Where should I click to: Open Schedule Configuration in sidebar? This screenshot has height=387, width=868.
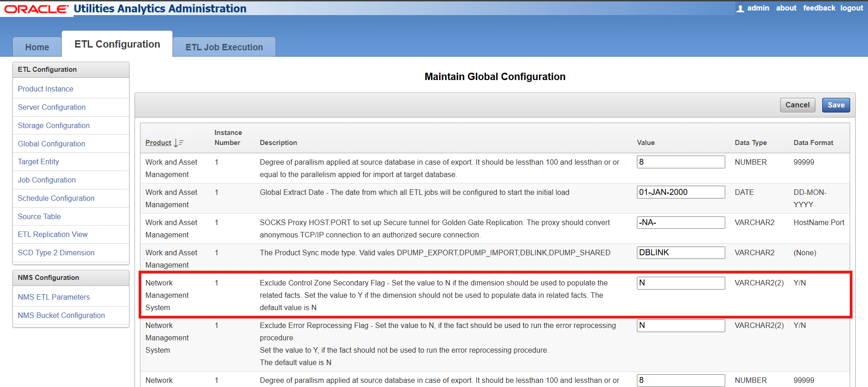56,198
